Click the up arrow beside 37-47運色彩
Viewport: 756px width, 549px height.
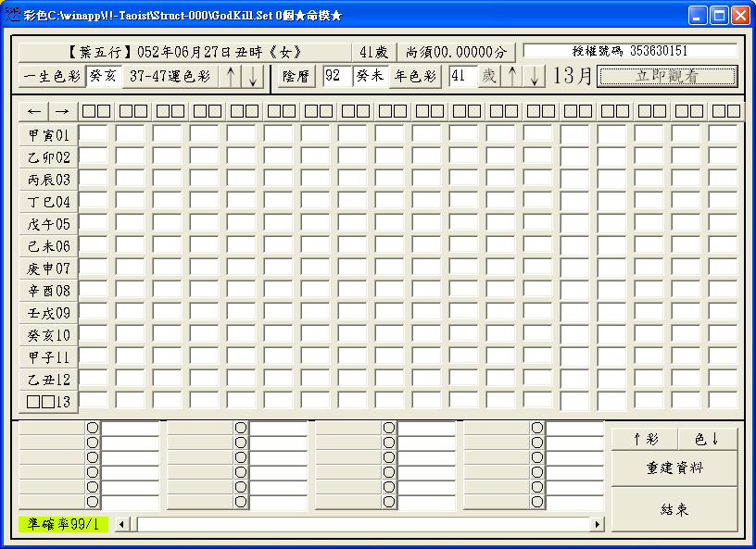(229, 78)
